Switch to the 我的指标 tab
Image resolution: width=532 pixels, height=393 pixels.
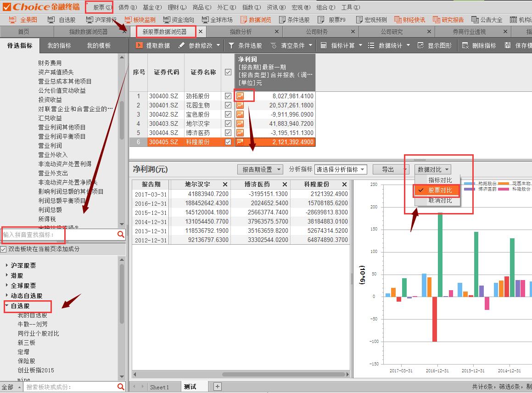click(59, 45)
